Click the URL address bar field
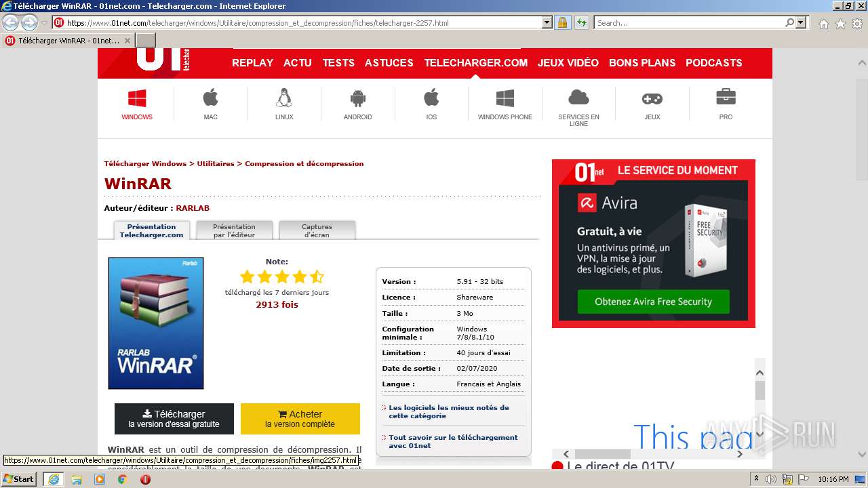This screenshot has width=868, height=488. [304, 22]
